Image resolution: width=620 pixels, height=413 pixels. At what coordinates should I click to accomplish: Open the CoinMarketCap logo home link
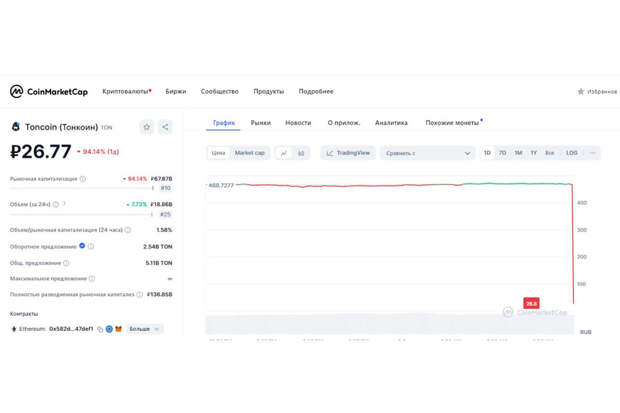(x=49, y=92)
